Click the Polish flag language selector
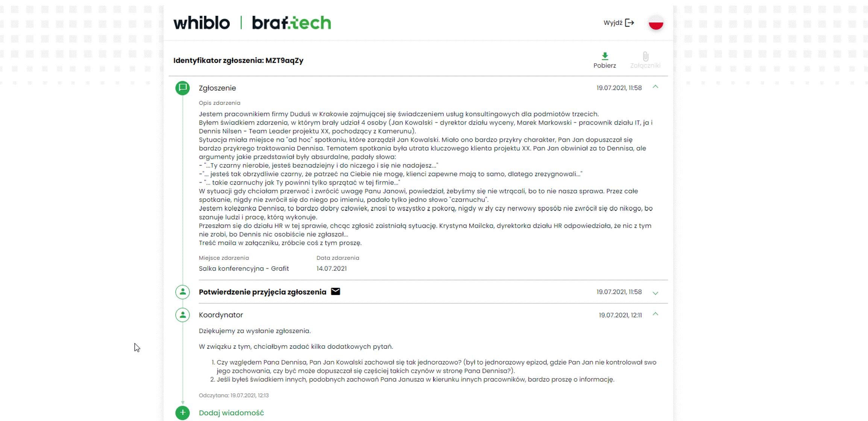Screen dimensions: 868x421 (x=656, y=23)
